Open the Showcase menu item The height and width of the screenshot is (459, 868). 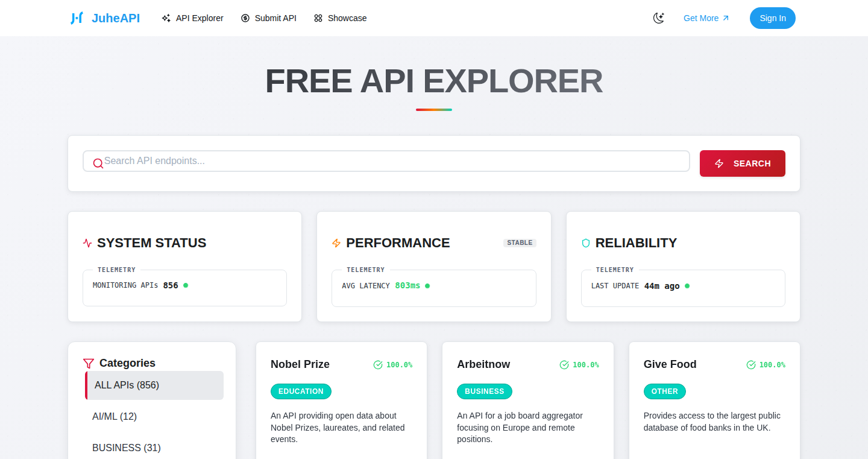340,18
